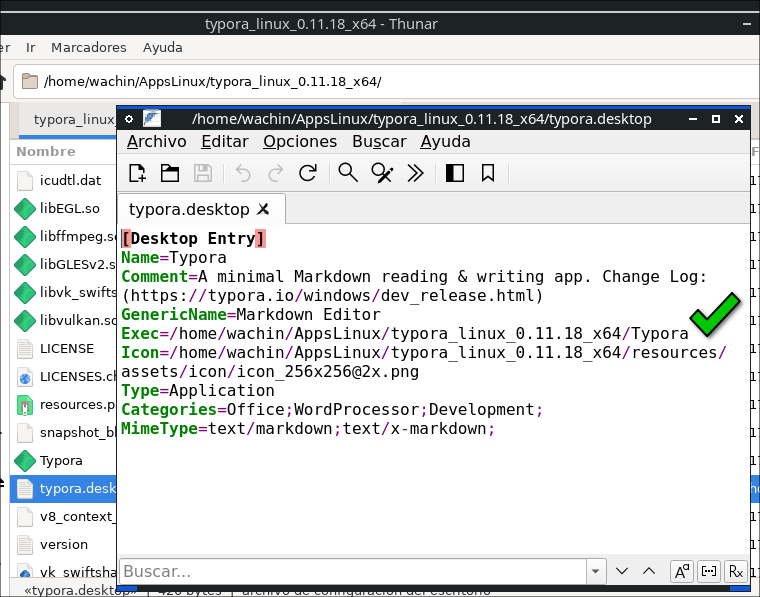
Task: Click the Type=Application line
Action: click(198, 391)
